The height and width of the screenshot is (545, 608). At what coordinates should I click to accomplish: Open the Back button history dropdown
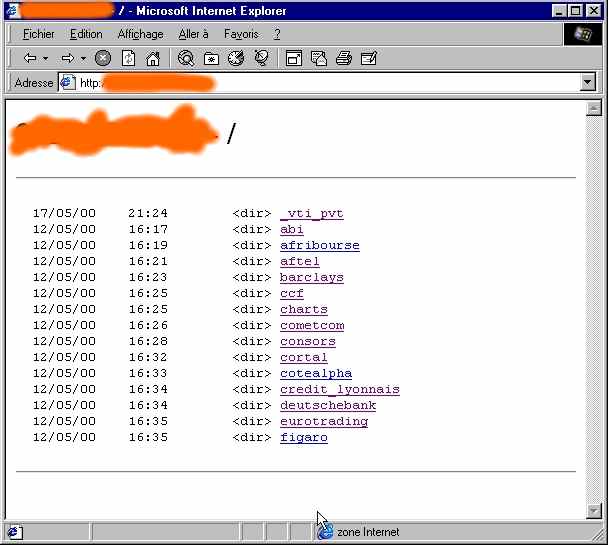(46, 59)
